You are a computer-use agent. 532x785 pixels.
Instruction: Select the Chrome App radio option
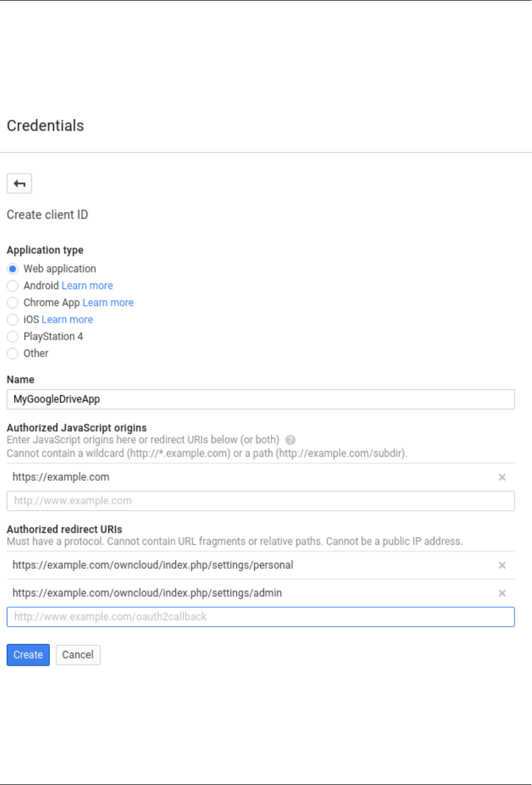[x=12, y=303]
